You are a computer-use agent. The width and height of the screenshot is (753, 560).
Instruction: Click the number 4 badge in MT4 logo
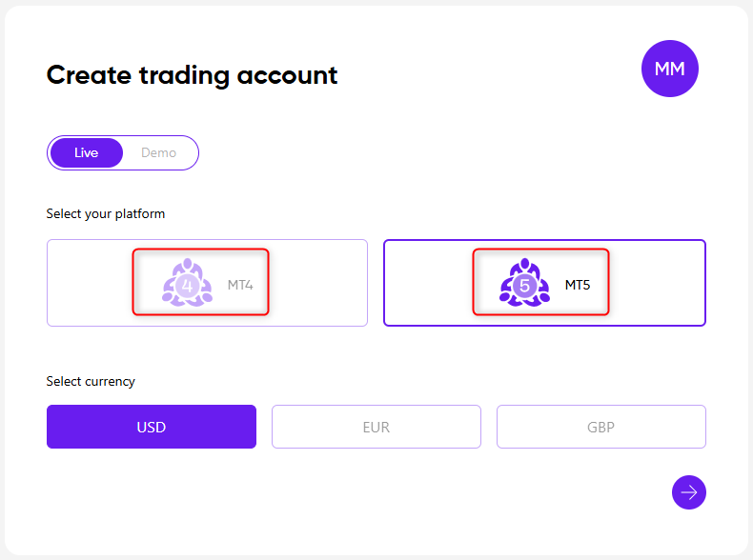[x=187, y=286]
